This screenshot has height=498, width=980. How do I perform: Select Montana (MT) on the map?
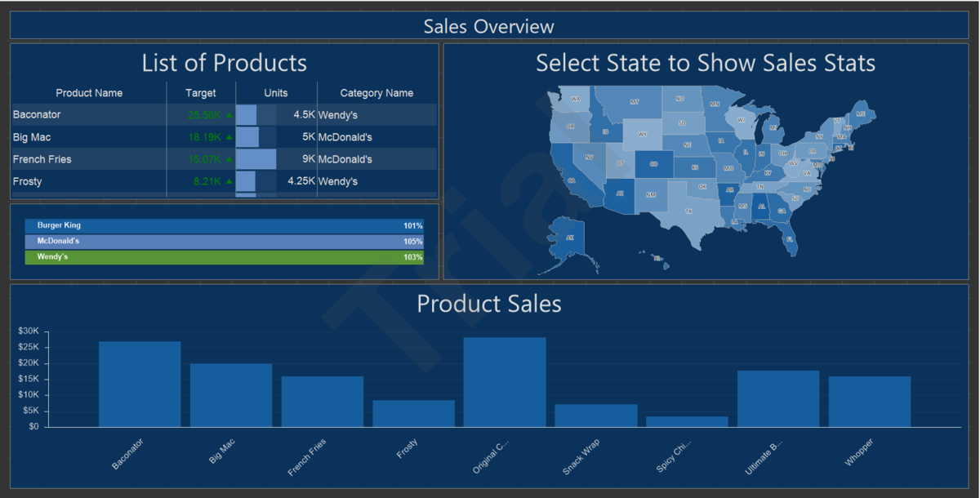coord(633,101)
